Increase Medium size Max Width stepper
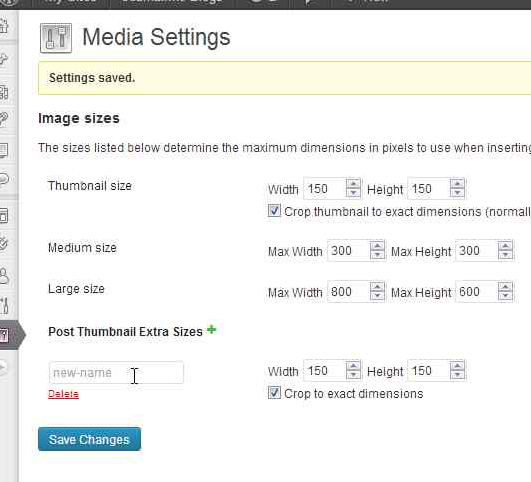The image size is (531, 482). [377, 246]
